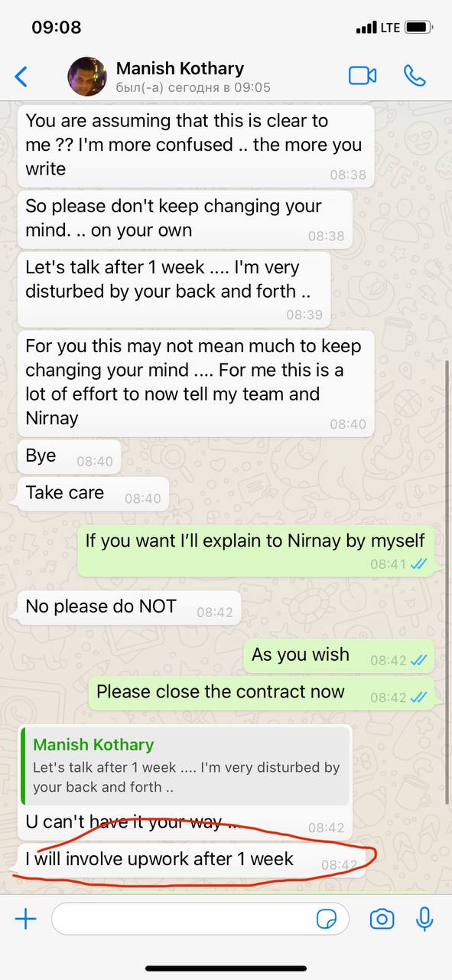Screen dimensions: 452x980
Task: Open contact info via Manish Kothary name
Action: (180, 68)
